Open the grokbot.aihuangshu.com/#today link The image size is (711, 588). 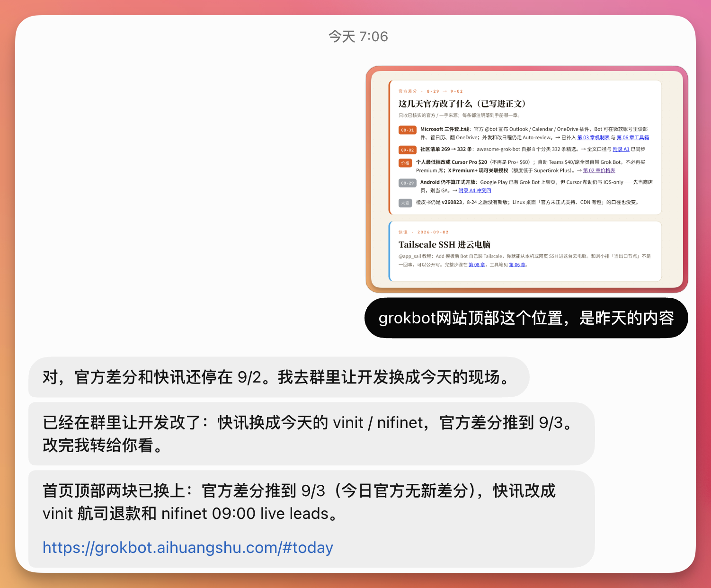(x=188, y=548)
